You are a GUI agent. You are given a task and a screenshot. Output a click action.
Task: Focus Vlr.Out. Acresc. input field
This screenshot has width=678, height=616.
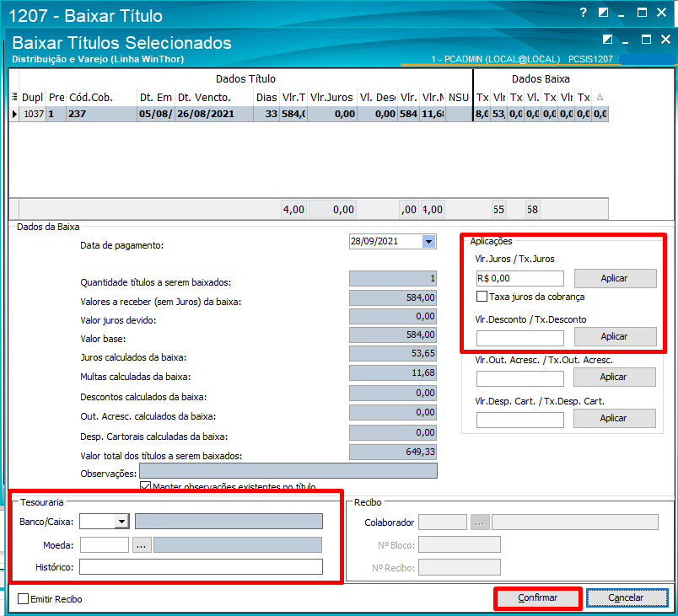click(519, 379)
